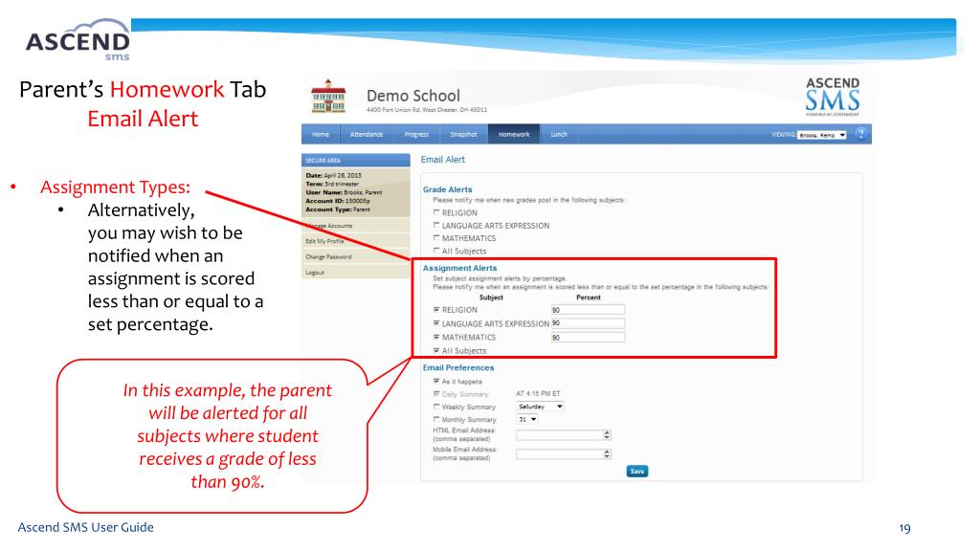Click Edit My Profile link
Viewport: 980px width, 551px height.
point(324,241)
